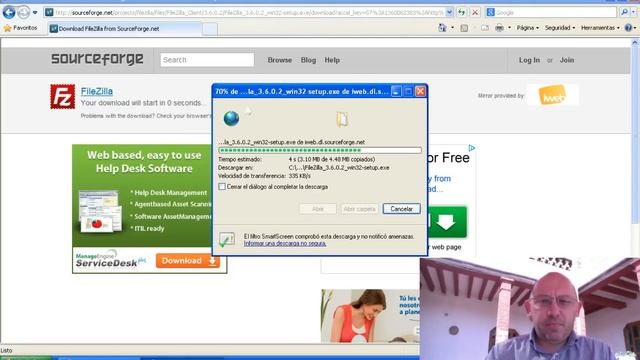Click the woman photo advertisement

pyautogui.click(x=370, y=316)
